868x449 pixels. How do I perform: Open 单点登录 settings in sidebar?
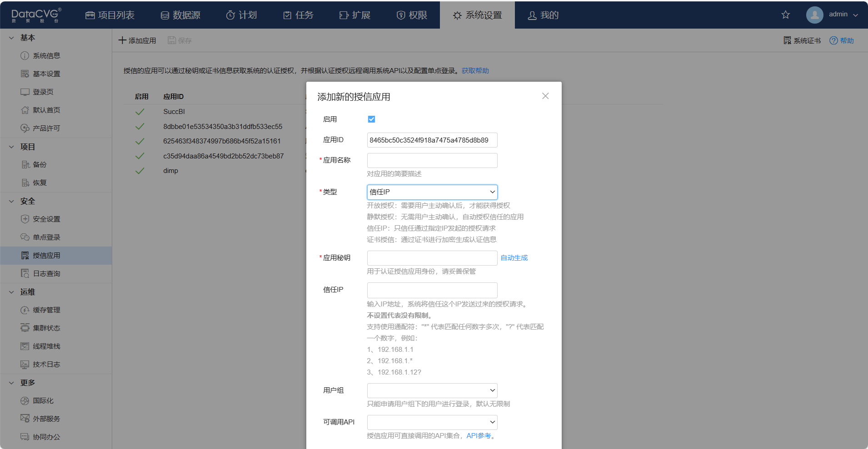click(46, 237)
